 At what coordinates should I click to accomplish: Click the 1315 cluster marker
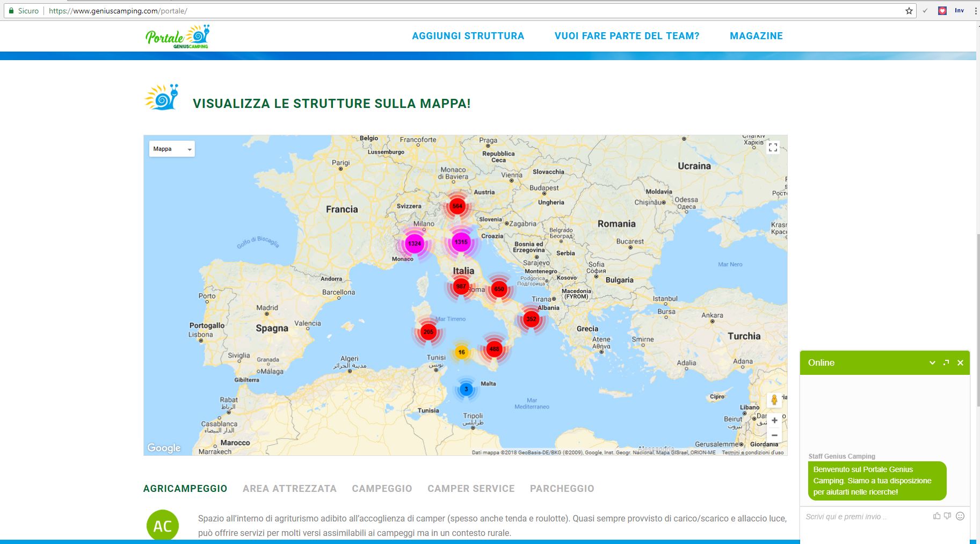click(461, 242)
